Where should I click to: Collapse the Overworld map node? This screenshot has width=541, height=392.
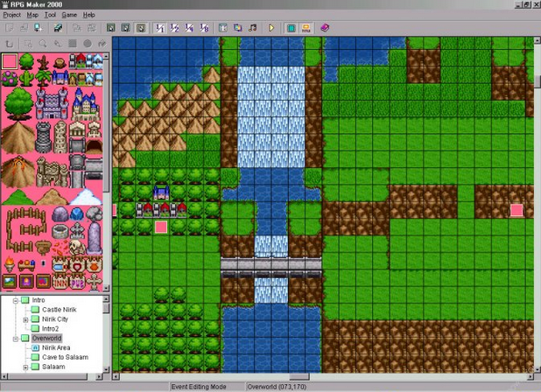(x=16, y=339)
